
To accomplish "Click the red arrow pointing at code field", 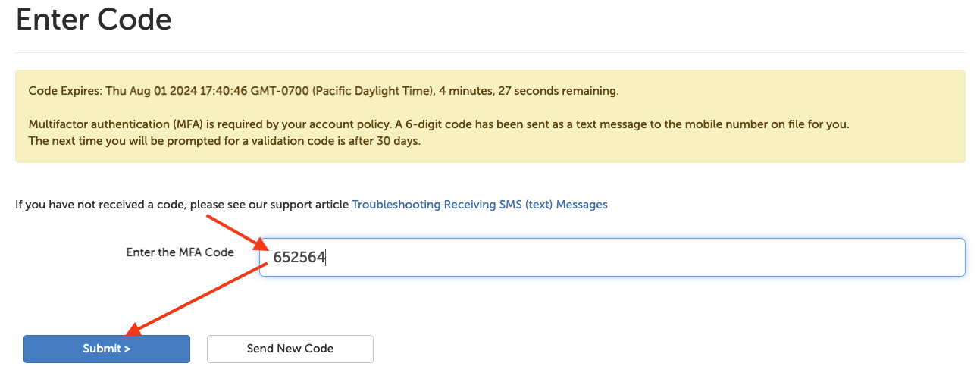I will pos(235,231).
